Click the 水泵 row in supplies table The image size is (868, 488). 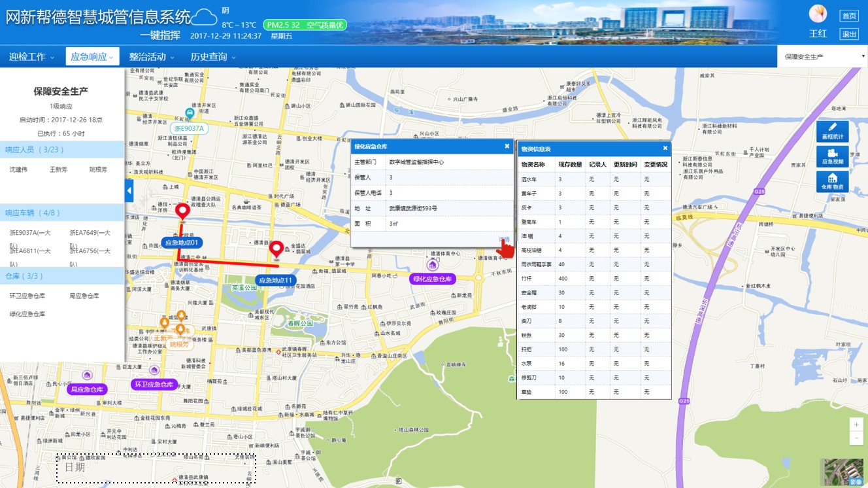pos(594,363)
